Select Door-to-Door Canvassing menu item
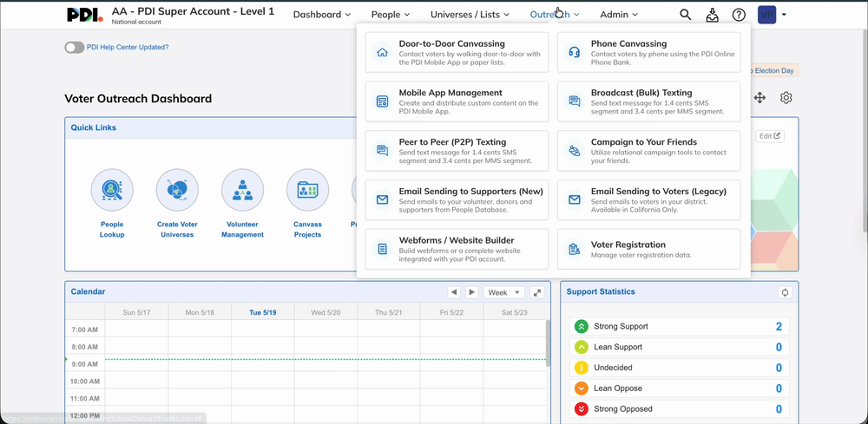Screen dimensions: 868x424 coord(457,52)
